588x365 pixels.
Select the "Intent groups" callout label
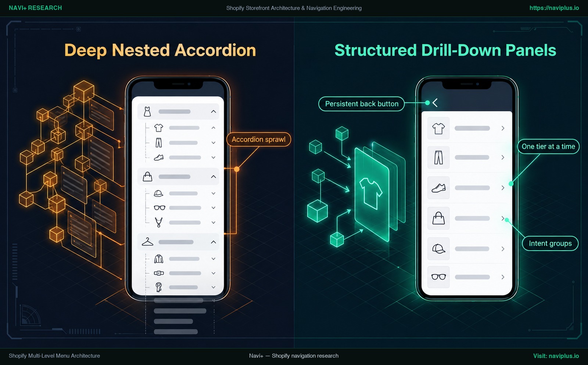pyautogui.click(x=550, y=243)
